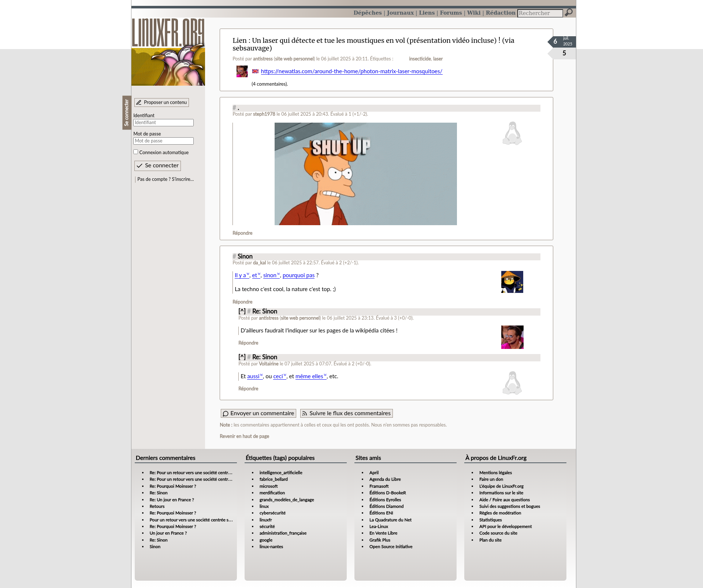Click Revenir en haut de page

pyautogui.click(x=244, y=436)
